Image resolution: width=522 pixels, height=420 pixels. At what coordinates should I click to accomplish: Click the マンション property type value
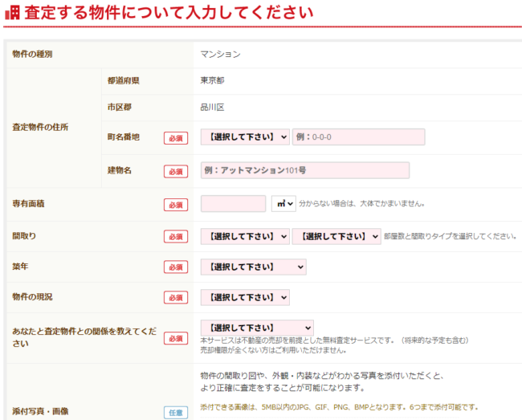click(220, 55)
